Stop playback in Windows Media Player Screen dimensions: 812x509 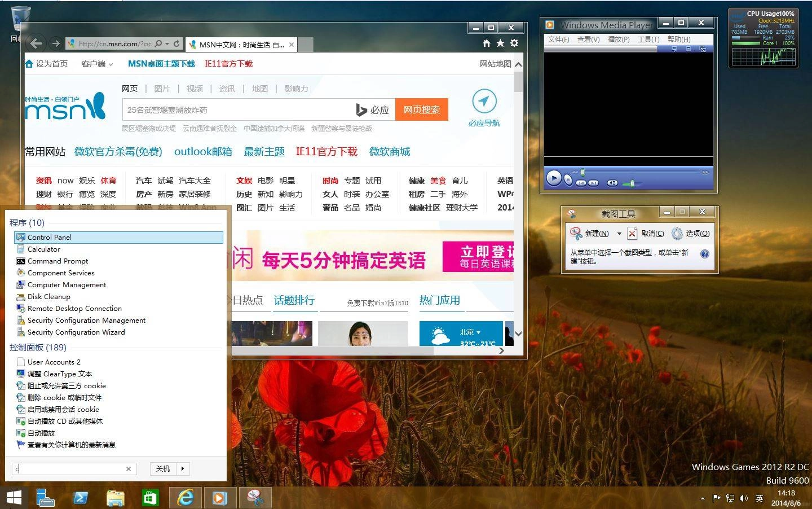568,179
